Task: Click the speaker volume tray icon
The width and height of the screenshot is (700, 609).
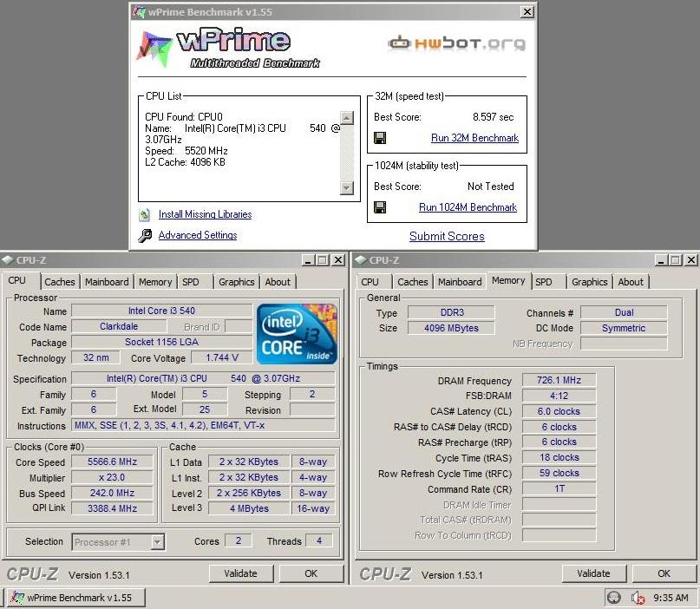Action: click(x=638, y=598)
